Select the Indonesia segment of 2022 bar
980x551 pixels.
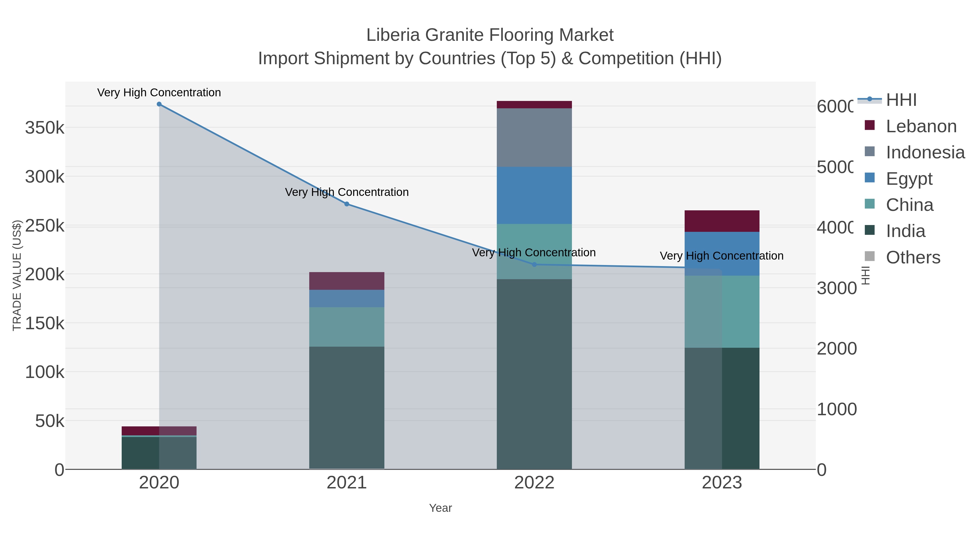pyautogui.click(x=534, y=138)
